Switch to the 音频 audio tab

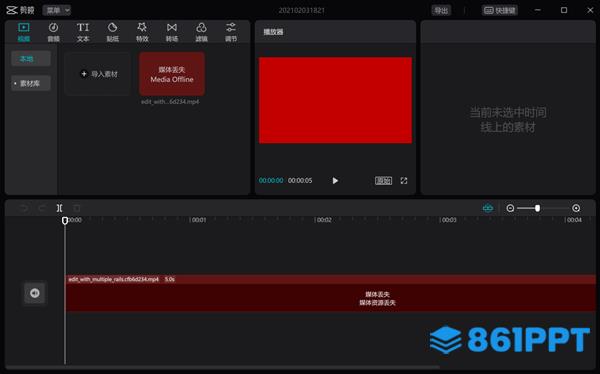[53, 32]
